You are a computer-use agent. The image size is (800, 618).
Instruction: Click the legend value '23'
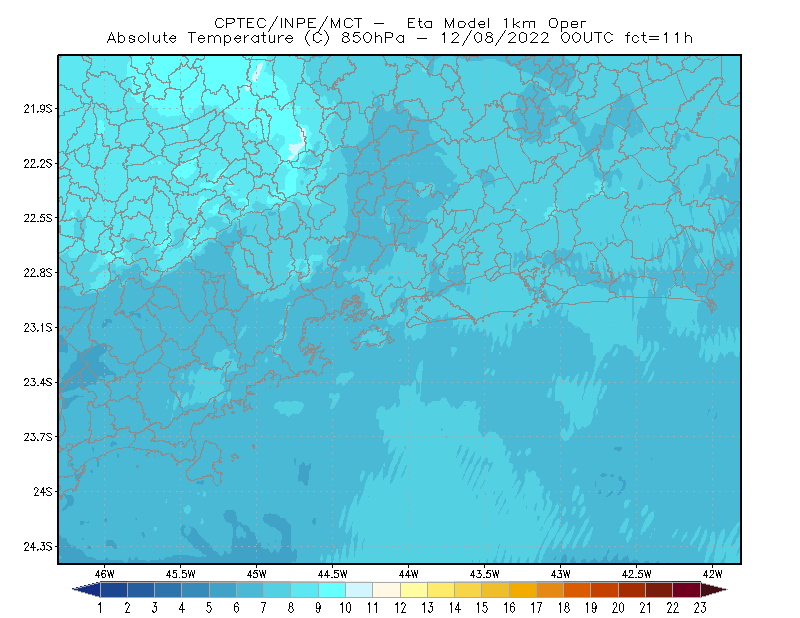700,608
